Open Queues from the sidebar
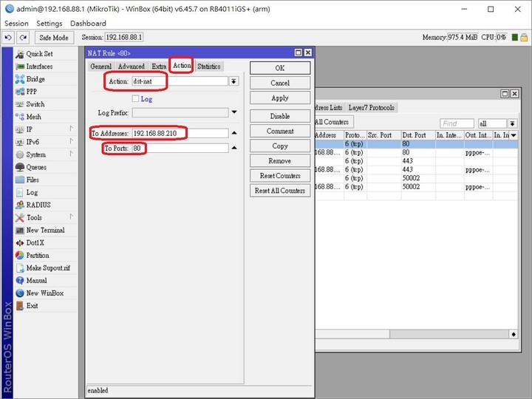The height and width of the screenshot is (399, 532). (46, 167)
